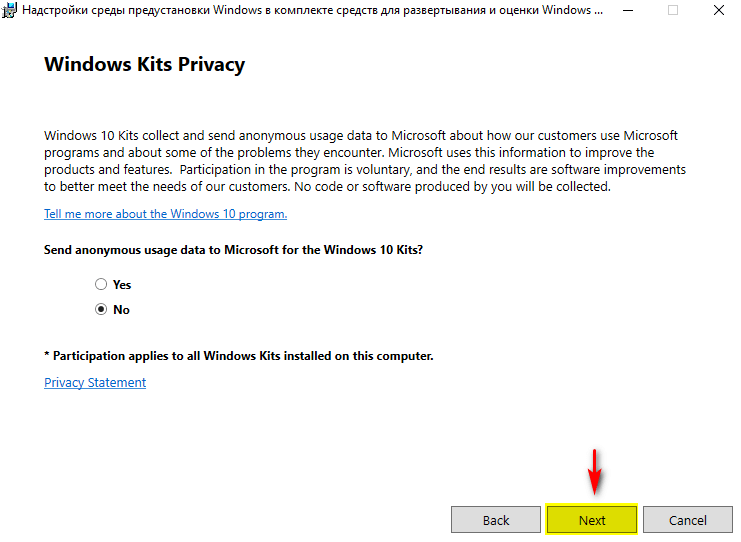Click the red arrow pointing at Next
This screenshot has width=741, height=542.
pyautogui.click(x=594, y=473)
